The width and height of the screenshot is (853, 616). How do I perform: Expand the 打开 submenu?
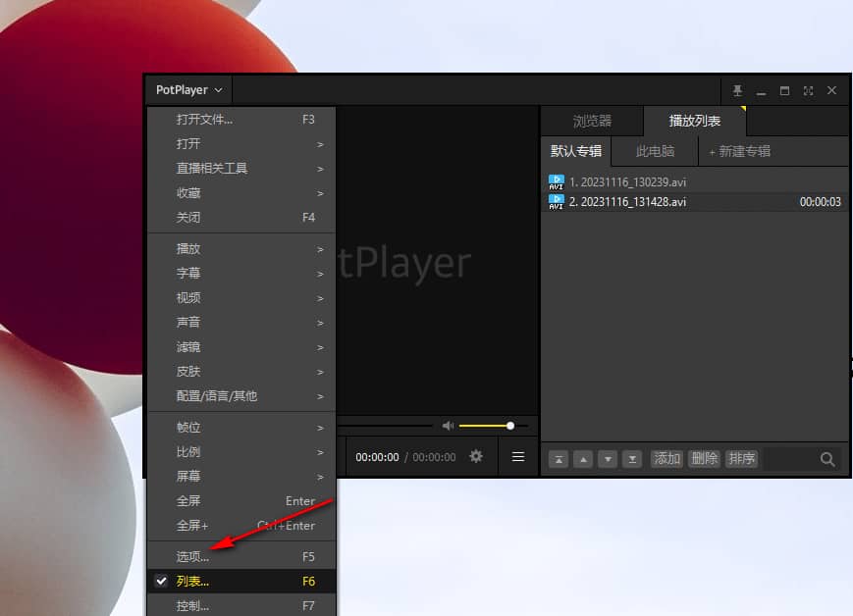pos(241,143)
